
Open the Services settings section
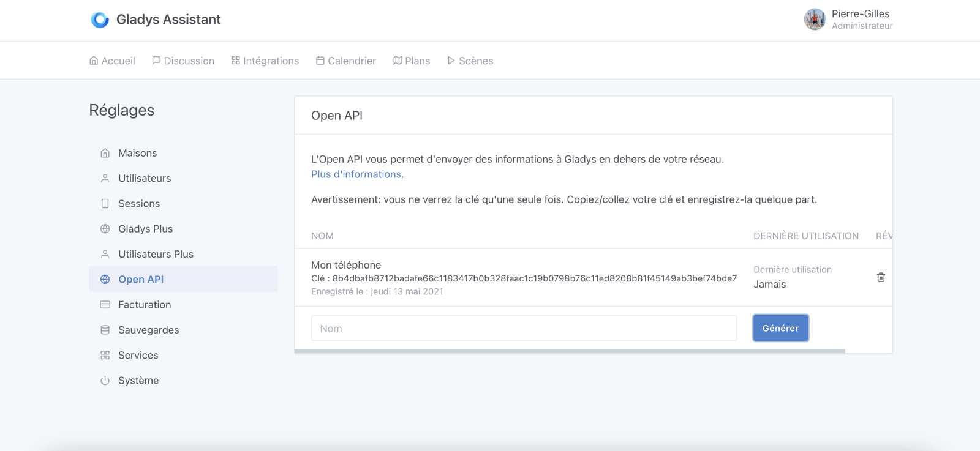click(x=138, y=355)
